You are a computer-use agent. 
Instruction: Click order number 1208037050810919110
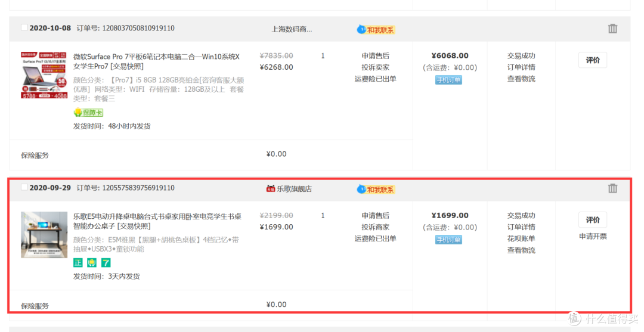coord(138,28)
